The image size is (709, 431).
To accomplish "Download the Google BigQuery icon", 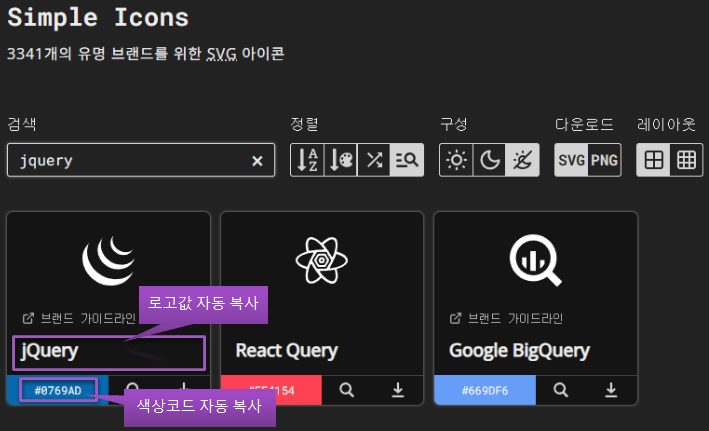I will 611,390.
